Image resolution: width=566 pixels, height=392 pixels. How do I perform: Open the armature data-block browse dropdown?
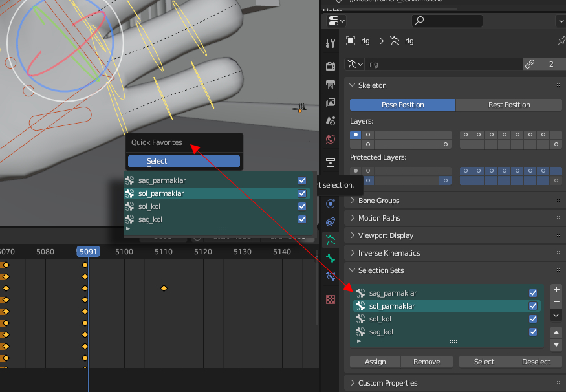(x=354, y=64)
